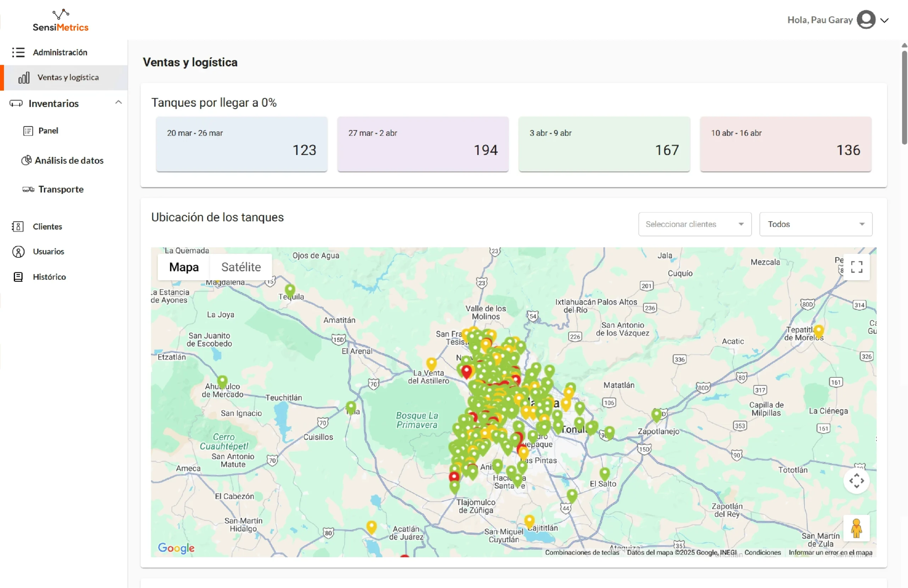Open the Todos filter dropdown
Screen dimensions: 908x588
click(x=816, y=224)
